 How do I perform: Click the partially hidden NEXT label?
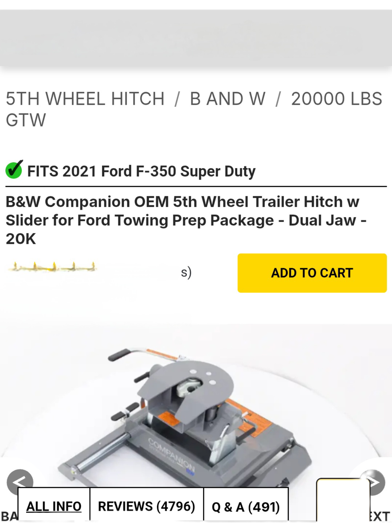tap(380, 516)
